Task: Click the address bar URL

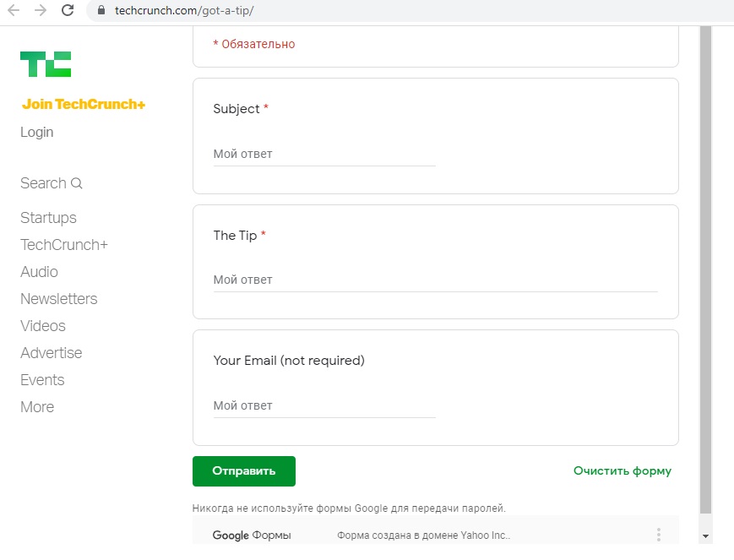Action: pyautogui.click(x=184, y=10)
